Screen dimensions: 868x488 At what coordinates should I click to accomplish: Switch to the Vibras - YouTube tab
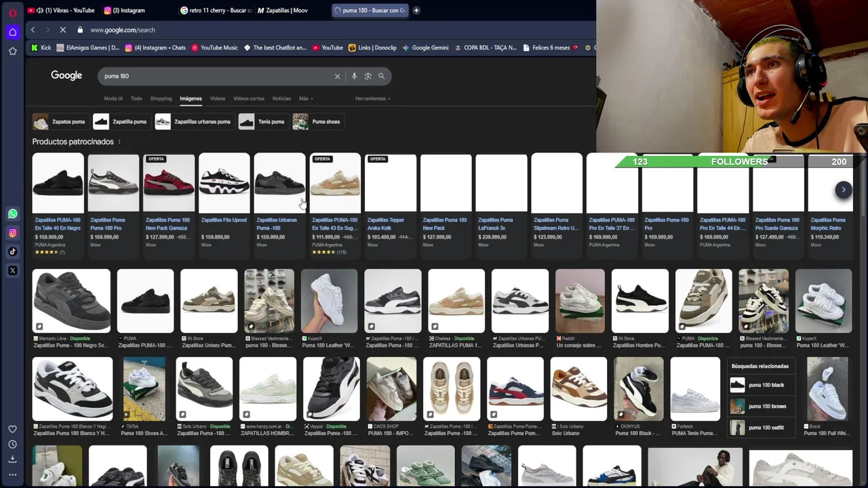point(62,10)
